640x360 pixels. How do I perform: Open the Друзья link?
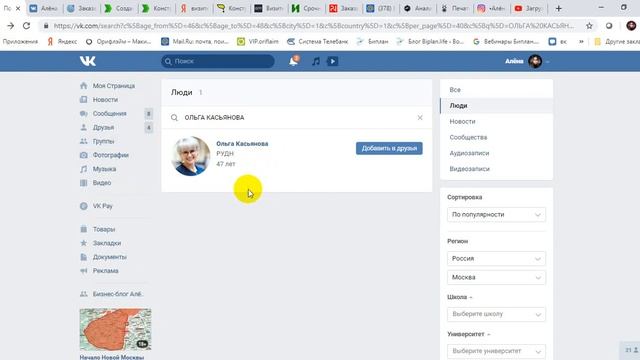[103, 127]
